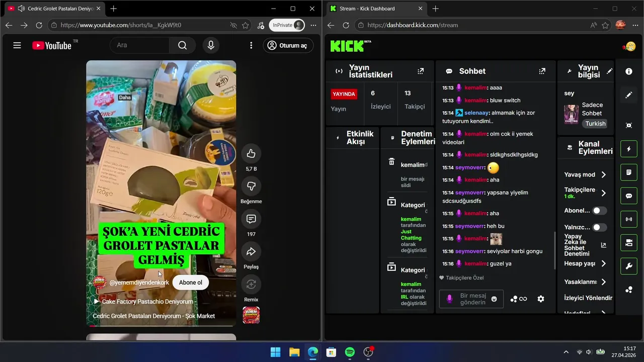The image size is (644, 362).
Task: Click the chat panel scrollbar
Action: [x=554, y=250]
